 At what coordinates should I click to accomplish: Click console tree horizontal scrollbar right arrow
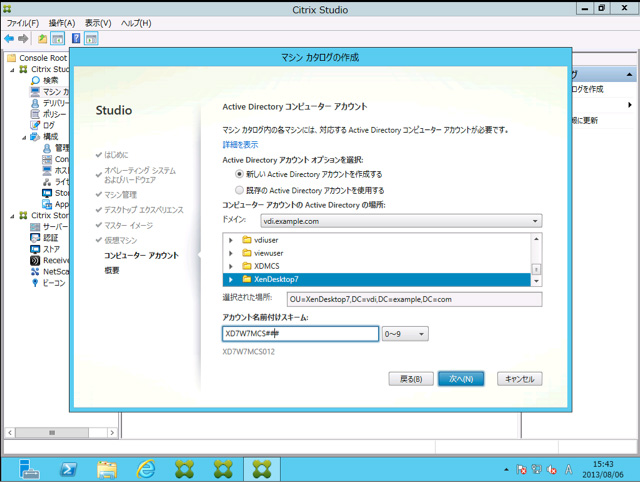point(112,433)
